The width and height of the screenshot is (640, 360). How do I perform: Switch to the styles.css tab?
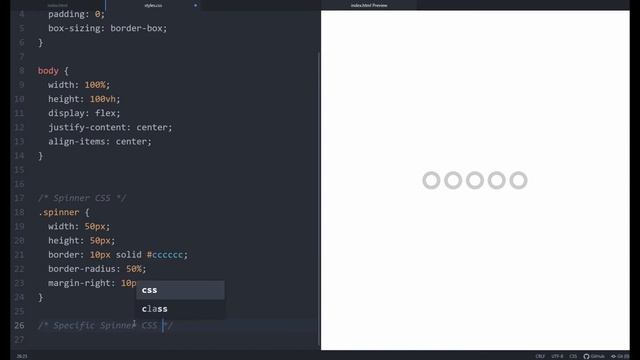[153, 5]
